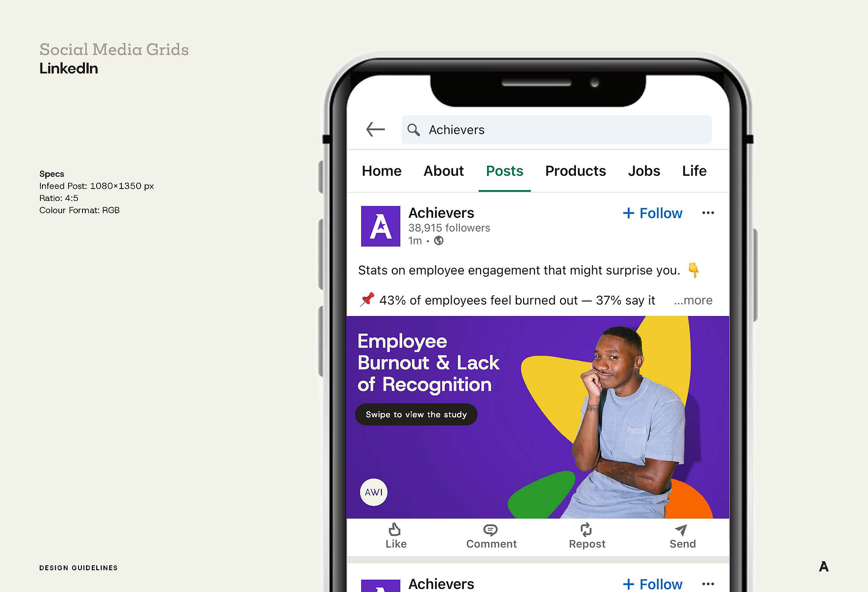Follow Achievers on the second post
Viewport: 868px width, 592px height.
pyautogui.click(x=652, y=584)
